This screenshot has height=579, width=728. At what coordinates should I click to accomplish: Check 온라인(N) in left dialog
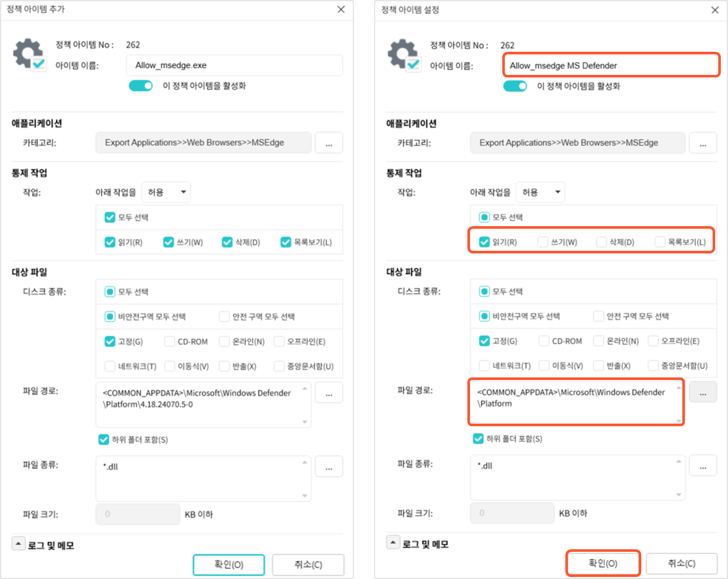224,341
